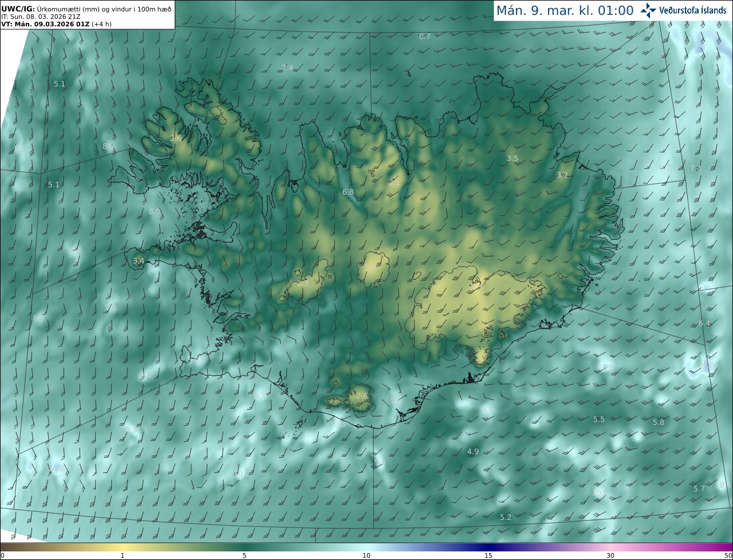This screenshot has width=733, height=560.
Task: Click the navy blue color bar region at 15
Action: (488, 547)
